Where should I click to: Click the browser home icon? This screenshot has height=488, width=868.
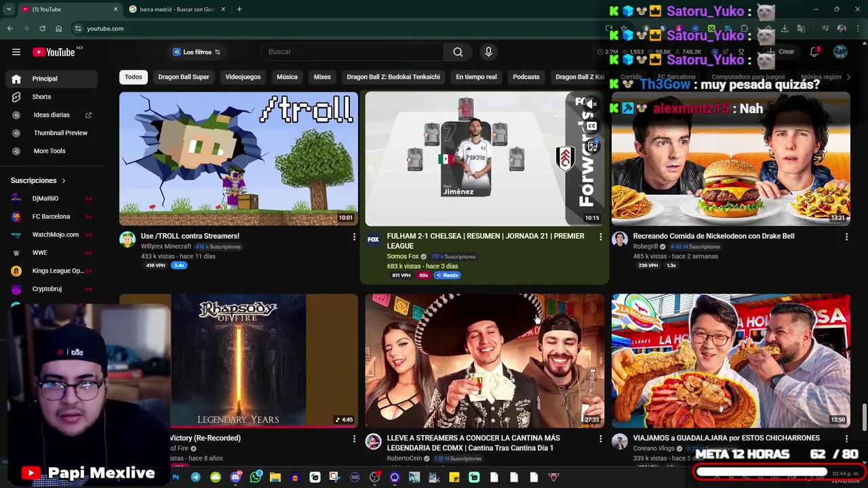(58, 28)
